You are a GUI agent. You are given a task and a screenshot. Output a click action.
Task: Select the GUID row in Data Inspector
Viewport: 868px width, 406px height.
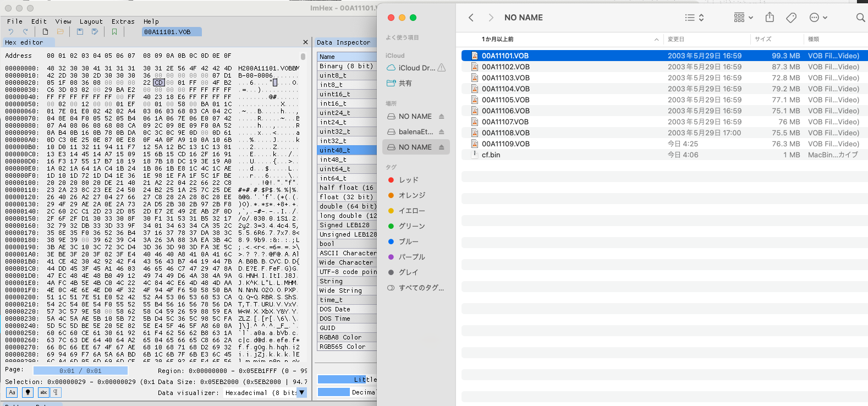pyautogui.click(x=347, y=328)
